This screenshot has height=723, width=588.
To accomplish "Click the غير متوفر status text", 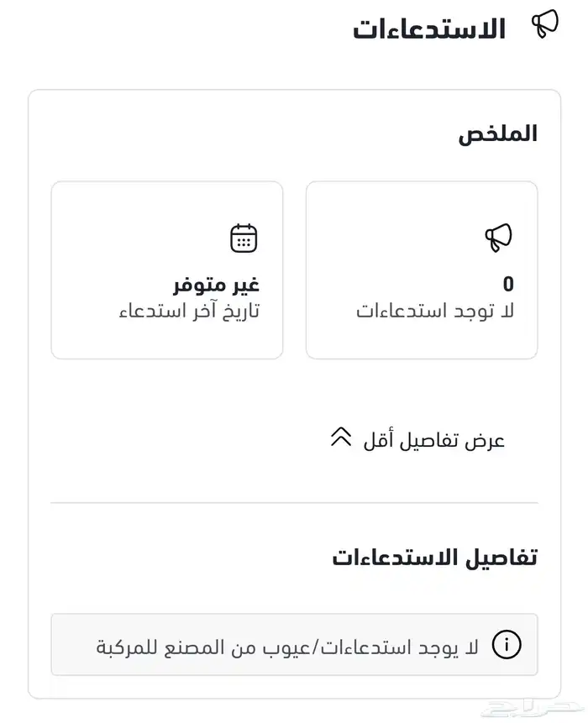I will point(217,284).
